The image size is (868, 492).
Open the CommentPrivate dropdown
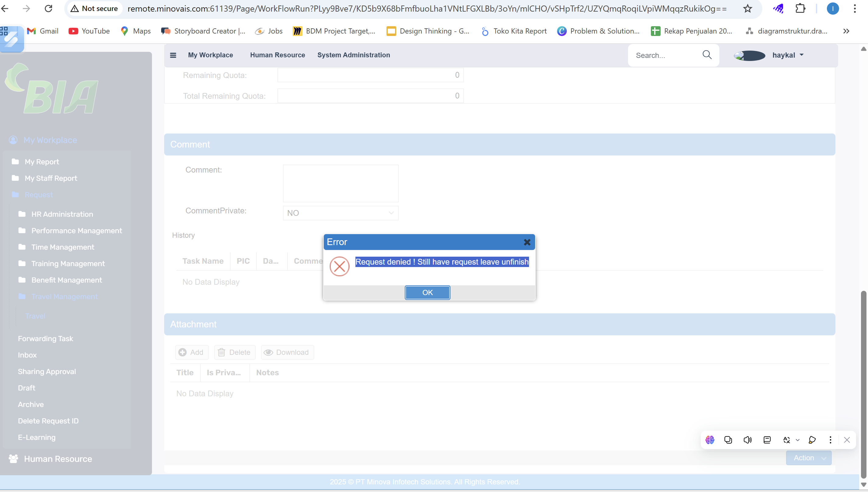340,213
